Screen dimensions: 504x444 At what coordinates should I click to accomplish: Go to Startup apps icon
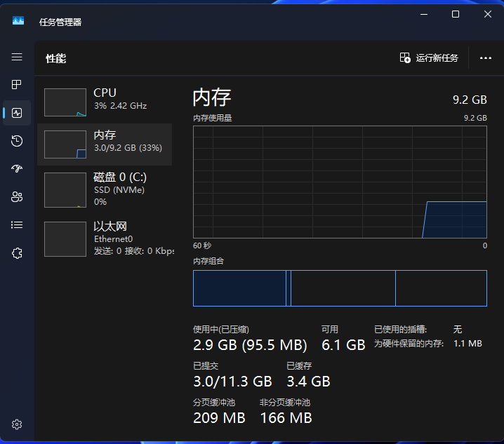click(x=17, y=169)
